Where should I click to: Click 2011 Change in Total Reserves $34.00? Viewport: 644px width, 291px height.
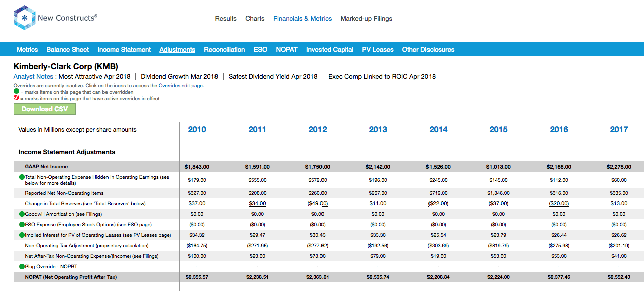[x=257, y=203]
